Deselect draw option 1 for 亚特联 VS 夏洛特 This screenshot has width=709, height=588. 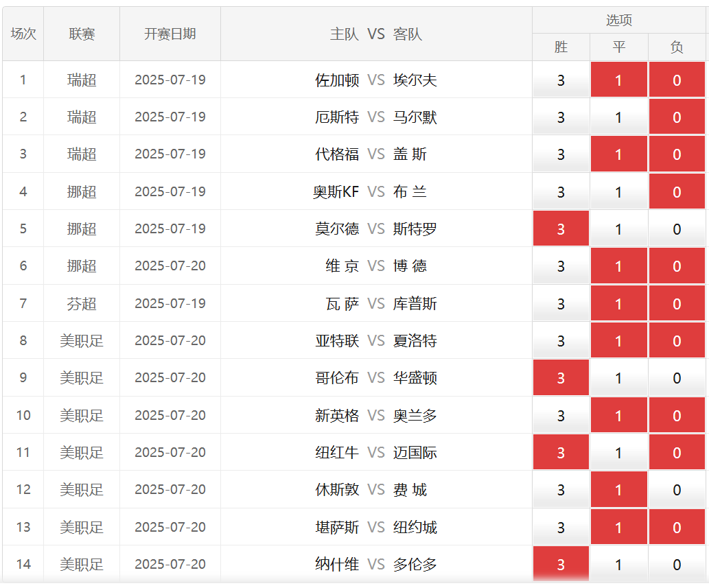click(618, 340)
